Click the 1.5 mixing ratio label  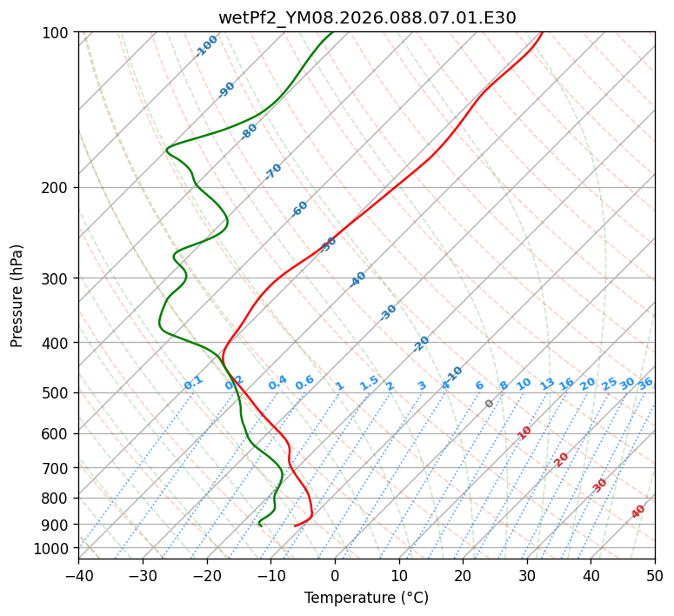coord(369,383)
